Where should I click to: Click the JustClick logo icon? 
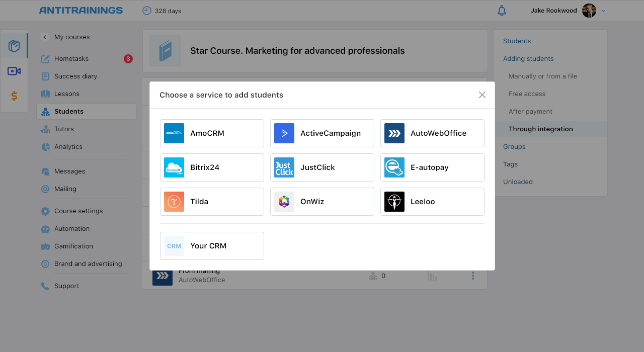284,167
